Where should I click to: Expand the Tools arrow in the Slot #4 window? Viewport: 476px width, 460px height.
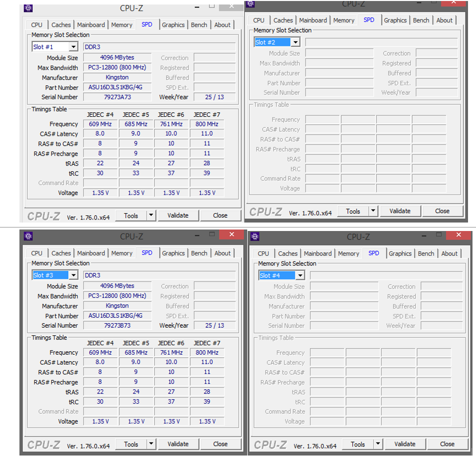[378, 444]
